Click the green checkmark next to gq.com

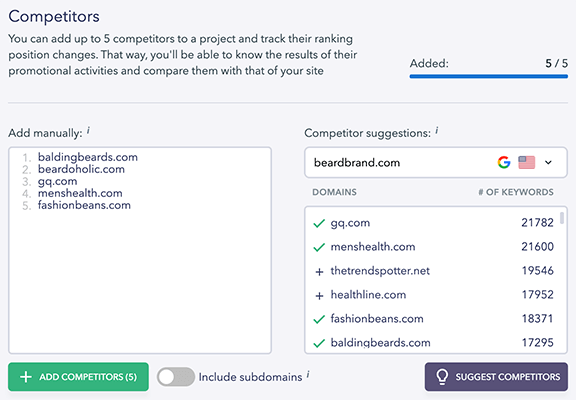[x=319, y=223]
